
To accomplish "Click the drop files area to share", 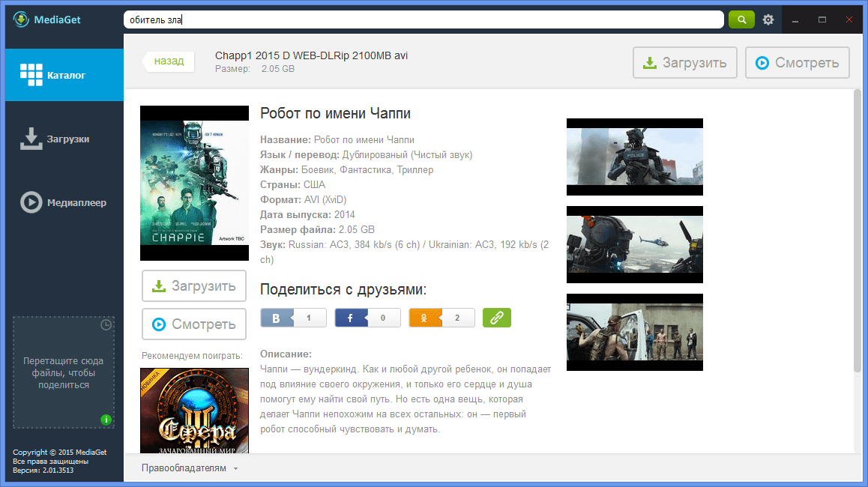I will coord(64,372).
